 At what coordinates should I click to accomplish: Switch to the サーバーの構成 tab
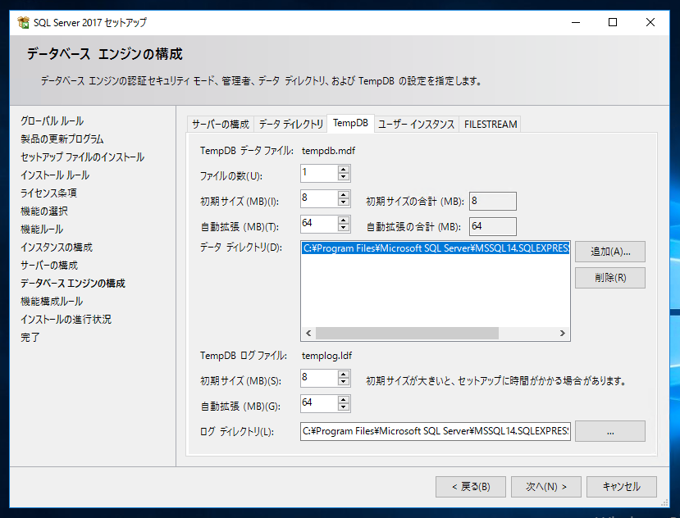(x=221, y=125)
